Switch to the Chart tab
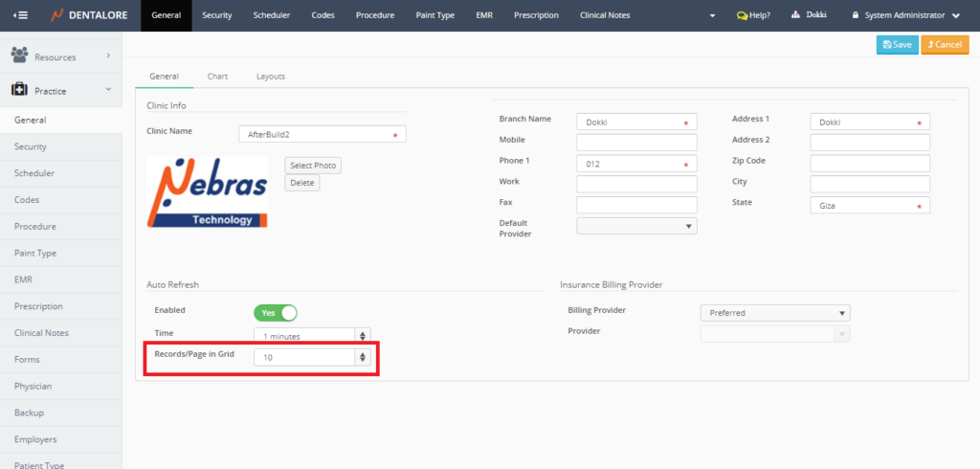This screenshot has height=469, width=980. pos(217,77)
